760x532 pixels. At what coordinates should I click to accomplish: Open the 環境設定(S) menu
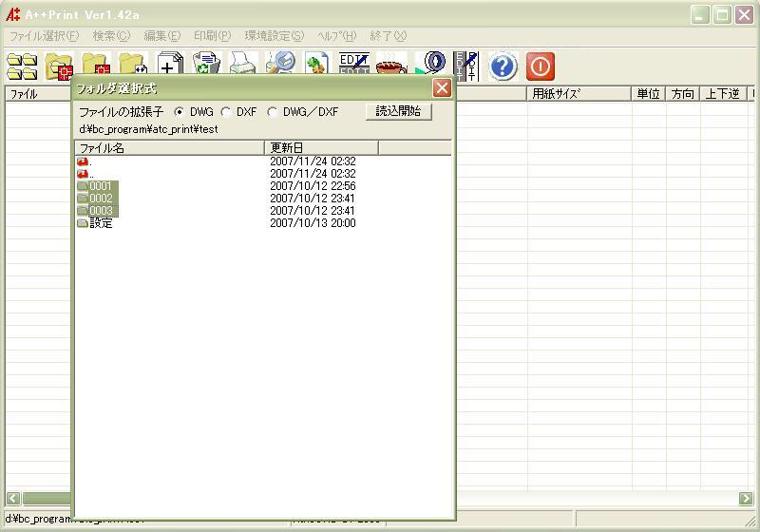(x=274, y=36)
